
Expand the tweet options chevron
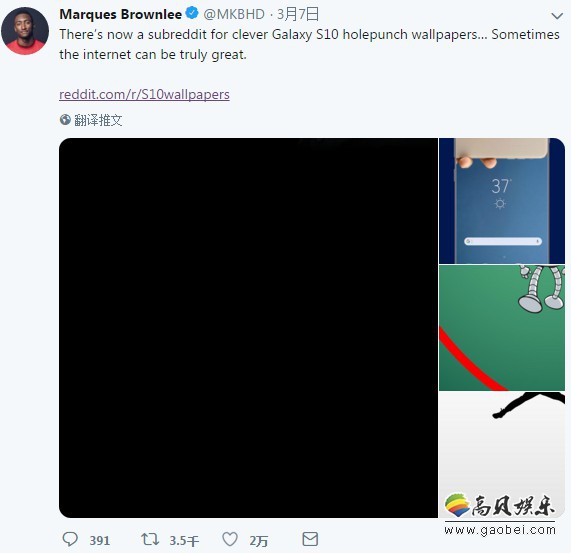[x=557, y=16]
